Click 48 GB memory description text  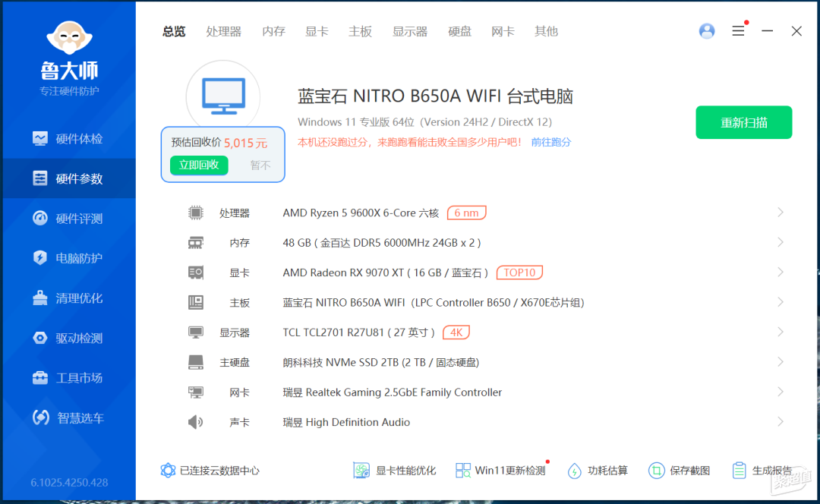coord(382,243)
